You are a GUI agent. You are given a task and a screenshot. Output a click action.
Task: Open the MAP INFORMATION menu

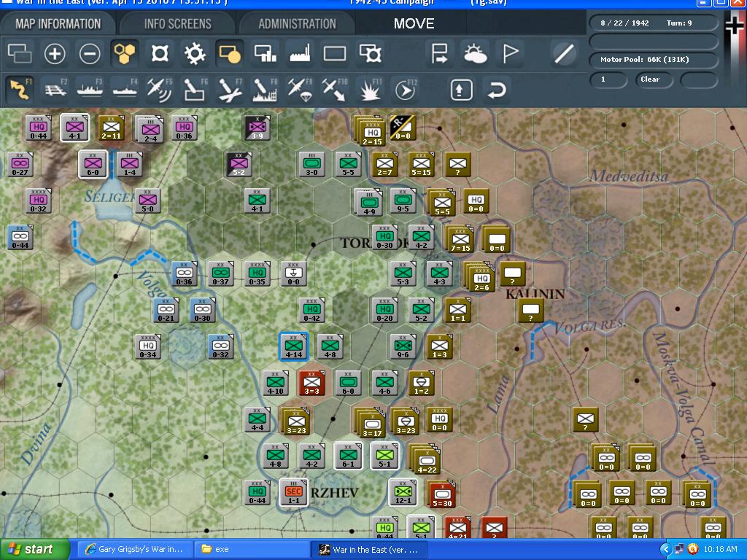point(58,23)
